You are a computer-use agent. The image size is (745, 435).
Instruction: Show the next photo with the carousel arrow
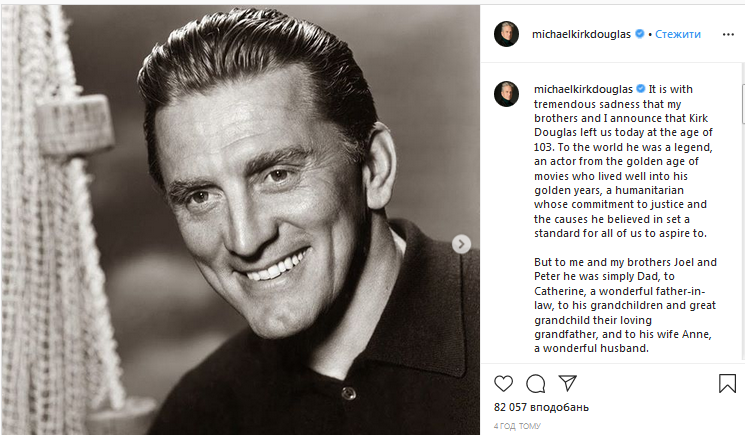tap(461, 243)
